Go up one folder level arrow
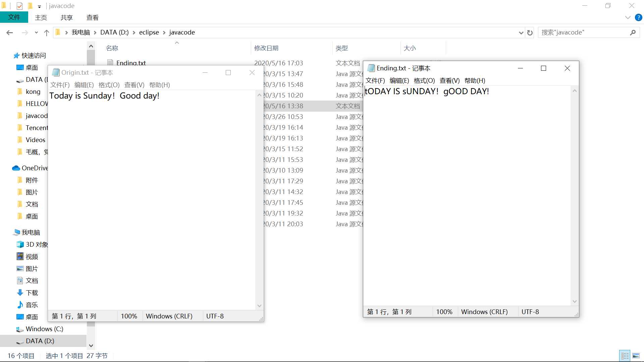644x362 pixels. (47, 33)
